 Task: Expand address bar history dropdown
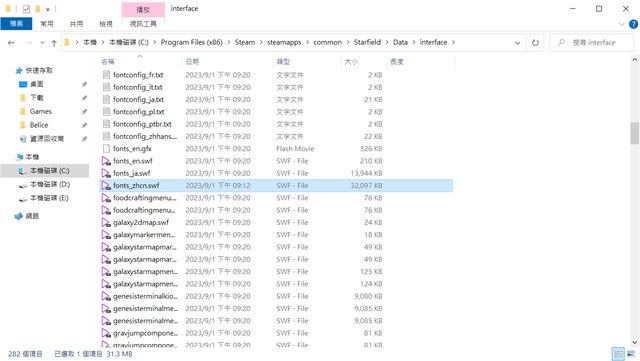click(x=518, y=42)
